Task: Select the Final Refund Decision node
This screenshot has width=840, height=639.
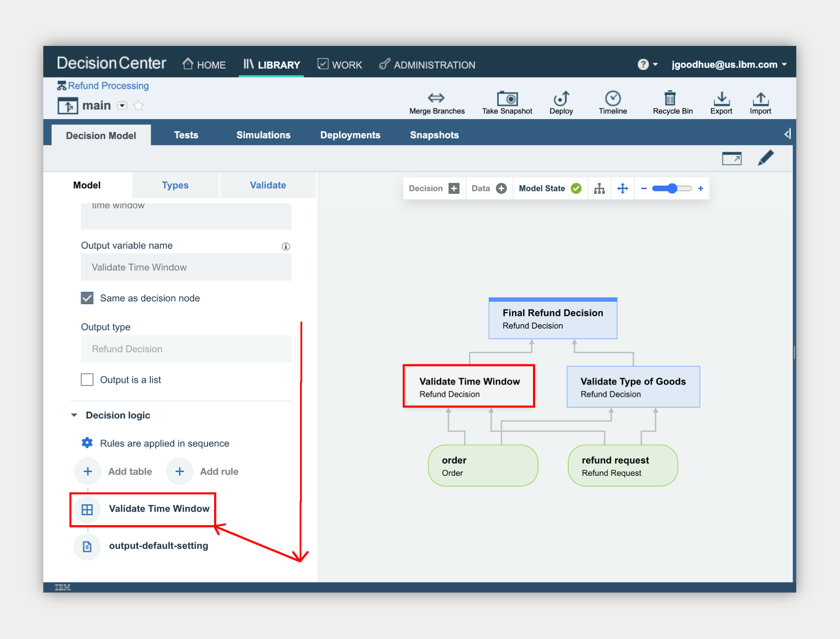Action: pos(553,318)
